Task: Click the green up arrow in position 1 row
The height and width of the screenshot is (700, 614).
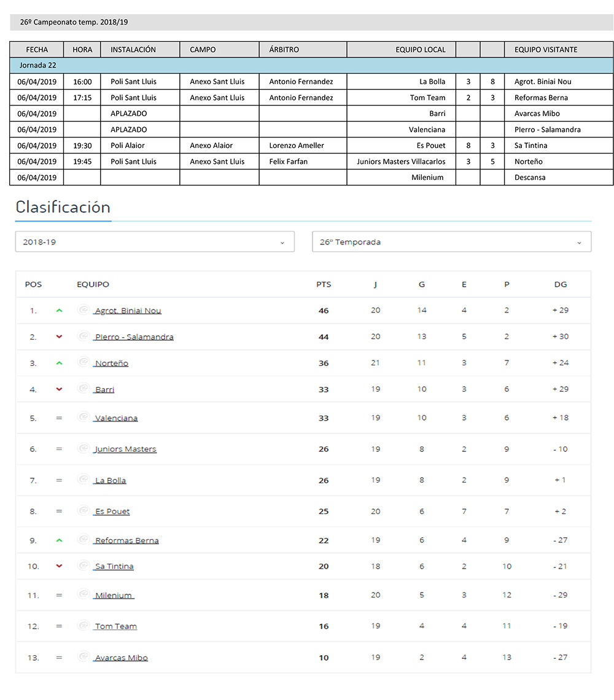Action: click(x=59, y=311)
